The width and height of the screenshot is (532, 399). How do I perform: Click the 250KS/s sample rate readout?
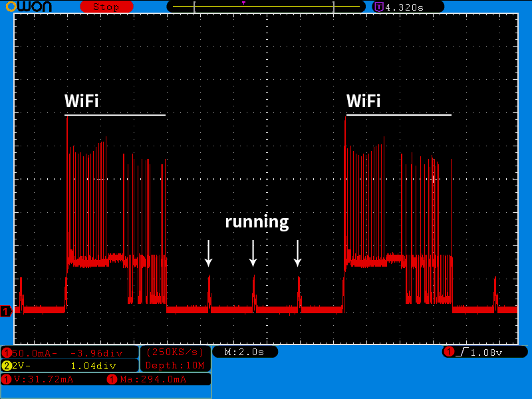tap(175, 352)
